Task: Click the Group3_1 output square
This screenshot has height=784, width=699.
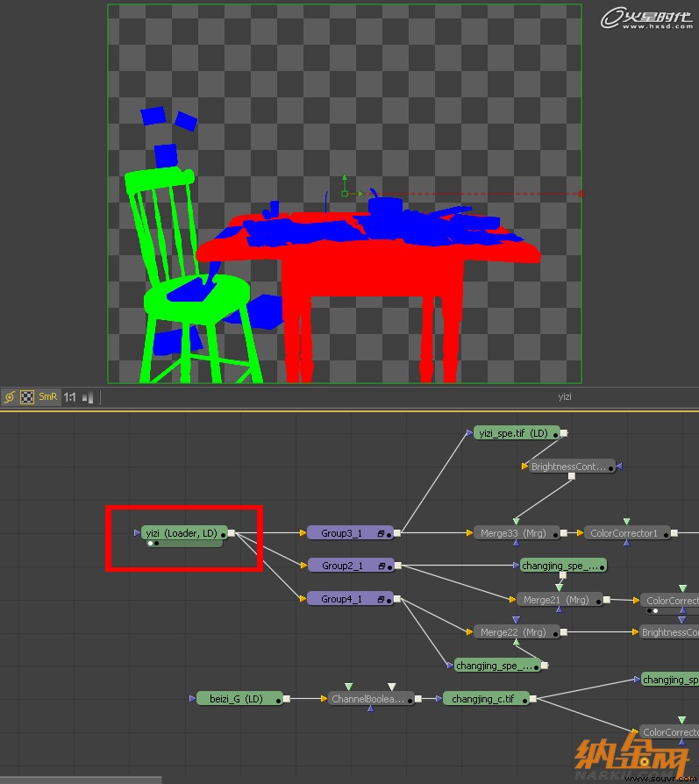Action: [397, 533]
